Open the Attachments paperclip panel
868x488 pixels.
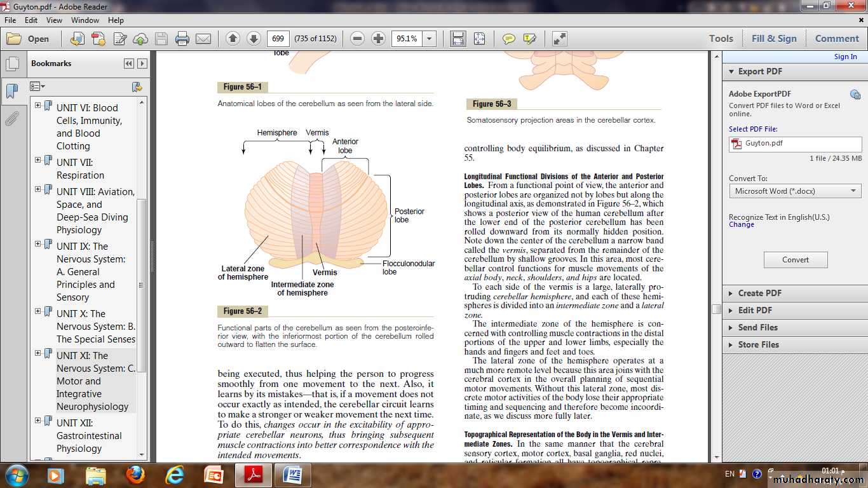pyautogui.click(x=11, y=118)
